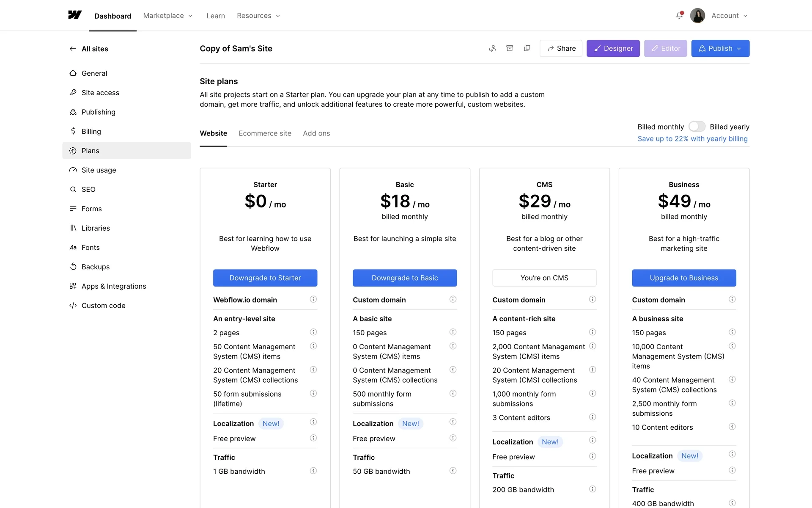Click the Webflow logo icon
Viewport: 812px width, 508px height.
coord(75,15)
